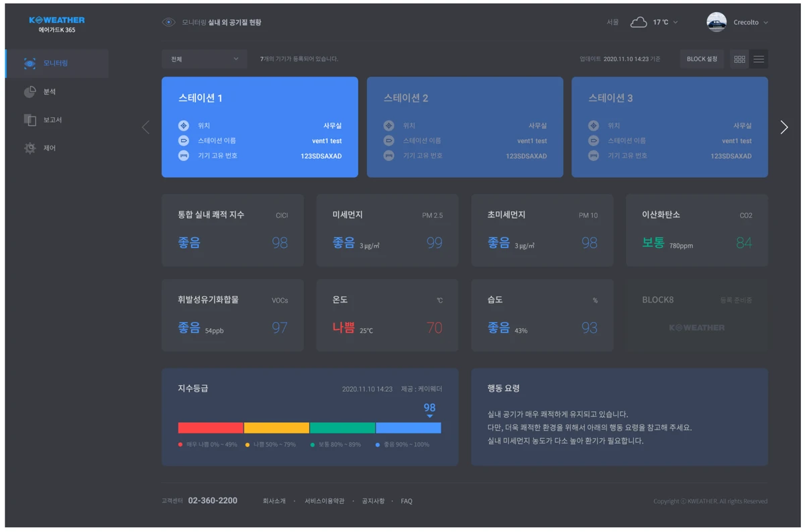Click the 보고서 report icon
The image size is (805, 532).
pyautogui.click(x=30, y=119)
